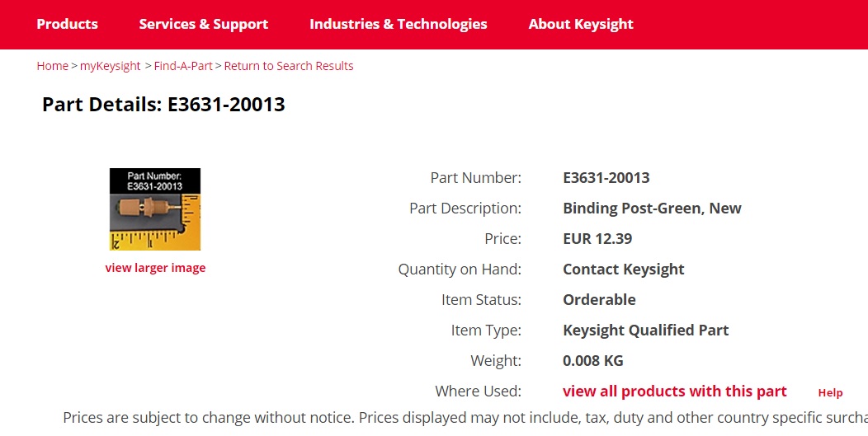This screenshot has height=436, width=868.
Task: Click the view larger image link
Action: (x=155, y=268)
